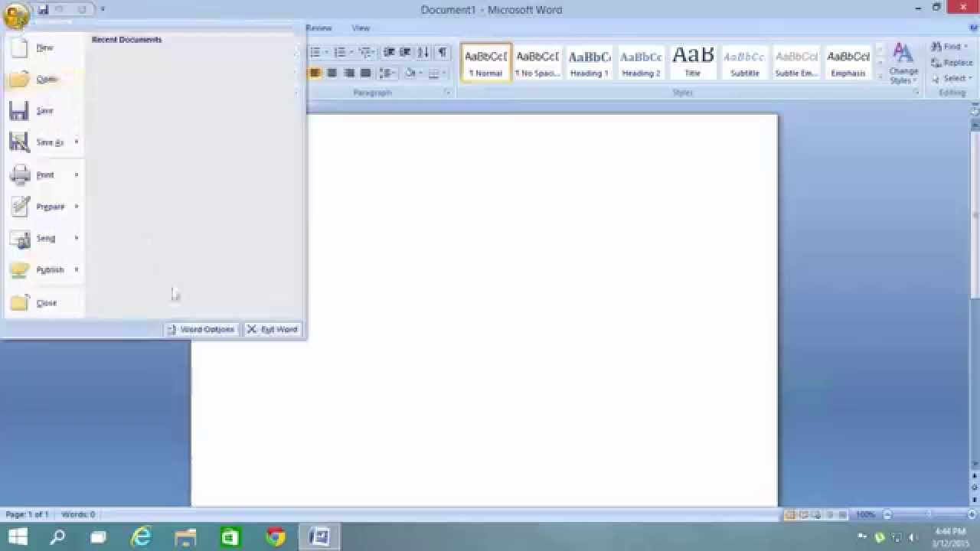Click the Increase Indent icon

405,53
